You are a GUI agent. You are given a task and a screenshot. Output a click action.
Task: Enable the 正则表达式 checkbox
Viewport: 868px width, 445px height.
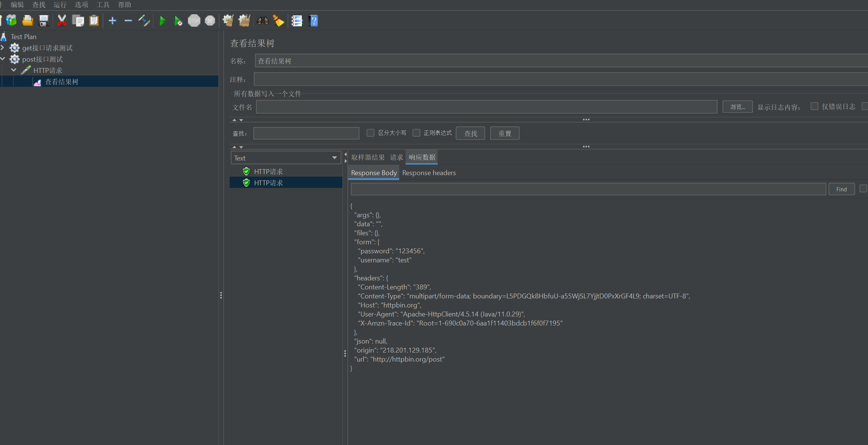pyautogui.click(x=416, y=133)
